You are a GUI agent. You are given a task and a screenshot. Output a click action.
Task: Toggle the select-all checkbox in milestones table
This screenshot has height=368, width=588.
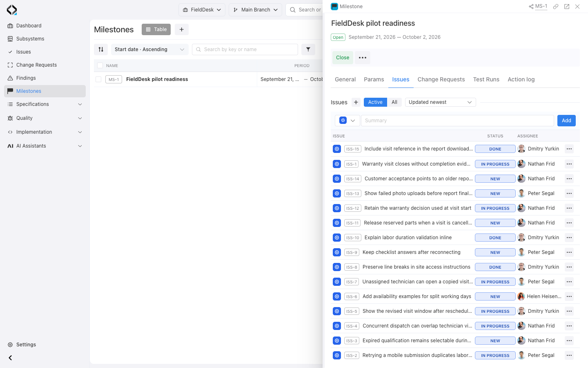tap(100, 65)
